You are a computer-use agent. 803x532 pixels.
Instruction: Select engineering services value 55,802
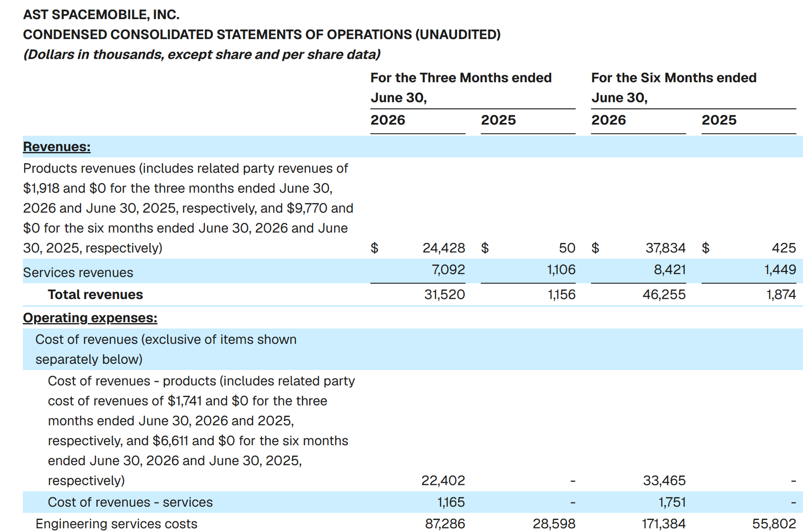774,524
